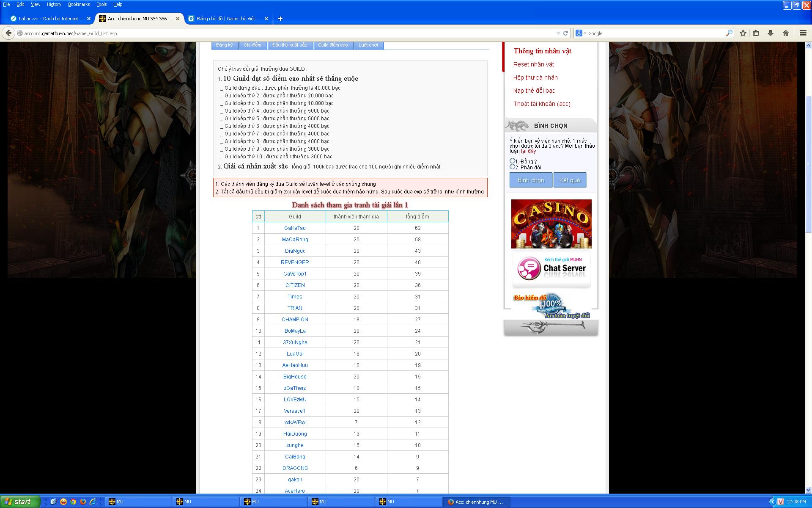Switch to the Đăng chủ đề Game thủ tab

228,19
